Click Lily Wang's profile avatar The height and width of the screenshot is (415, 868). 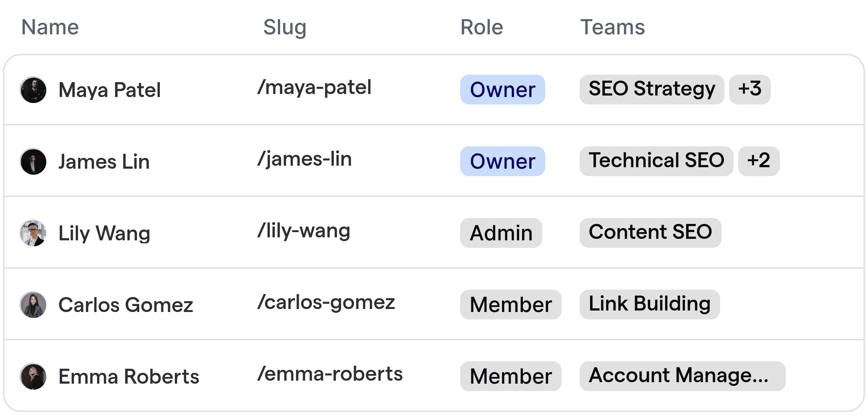tap(33, 233)
